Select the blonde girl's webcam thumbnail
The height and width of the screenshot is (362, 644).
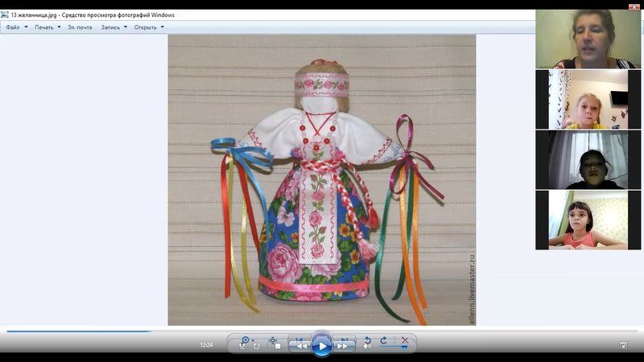pos(588,99)
